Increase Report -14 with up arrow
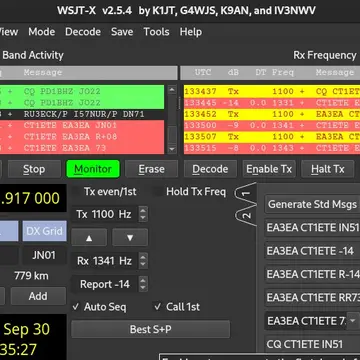The width and height of the screenshot is (360, 360). 143,281
